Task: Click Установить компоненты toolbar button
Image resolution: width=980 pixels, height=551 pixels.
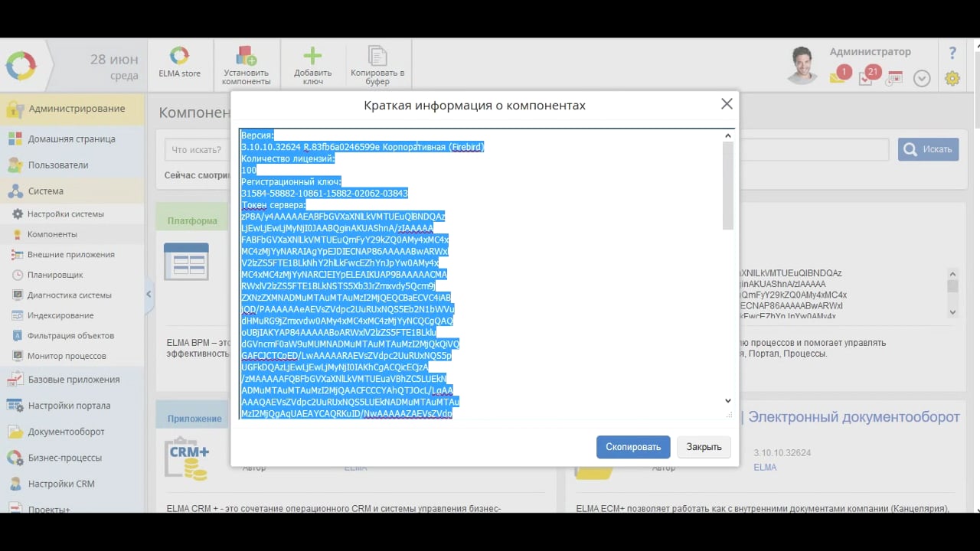Action: tap(247, 65)
